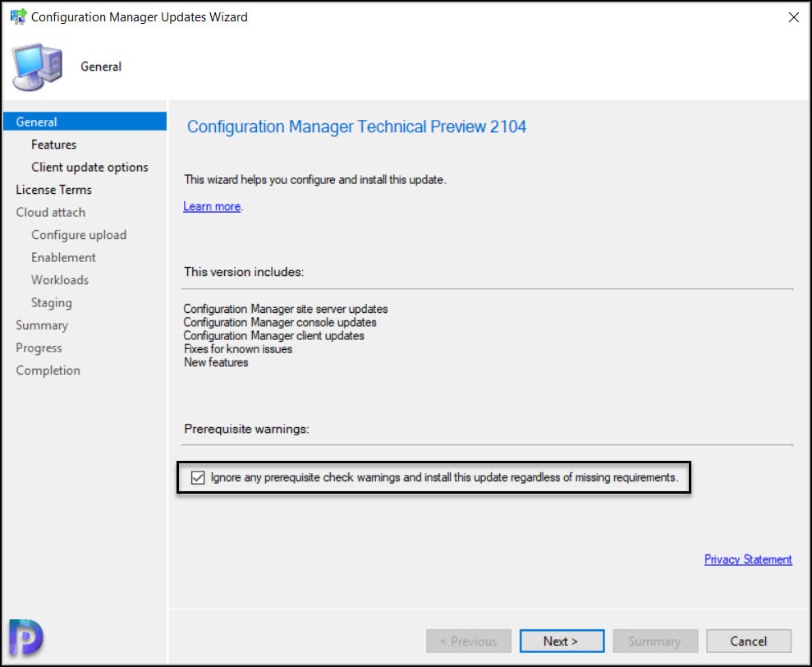This screenshot has width=812, height=667.
Task: Select License Terms in the sidebar
Action: coord(54,190)
